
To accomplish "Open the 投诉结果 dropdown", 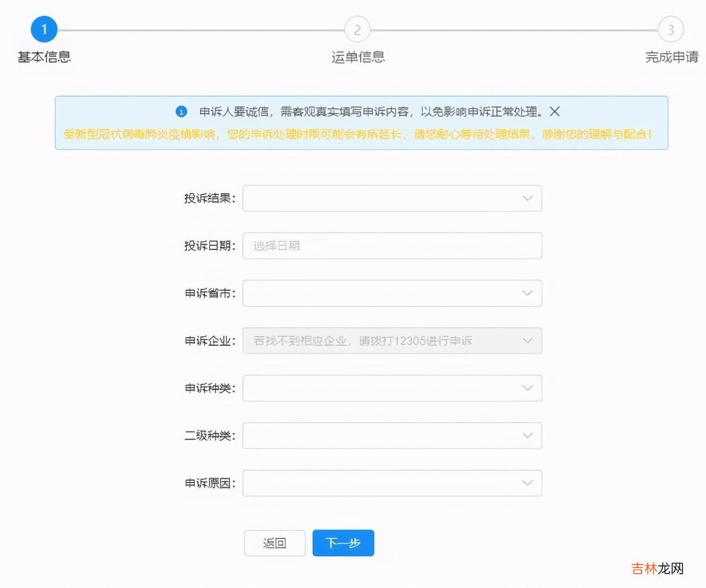I will tap(392, 198).
